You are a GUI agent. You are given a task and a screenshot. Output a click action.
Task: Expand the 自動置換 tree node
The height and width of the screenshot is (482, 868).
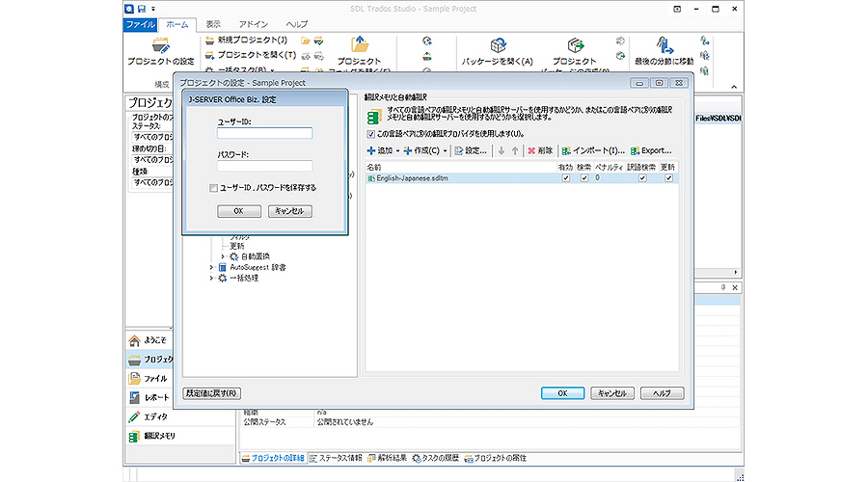[223, 256]
